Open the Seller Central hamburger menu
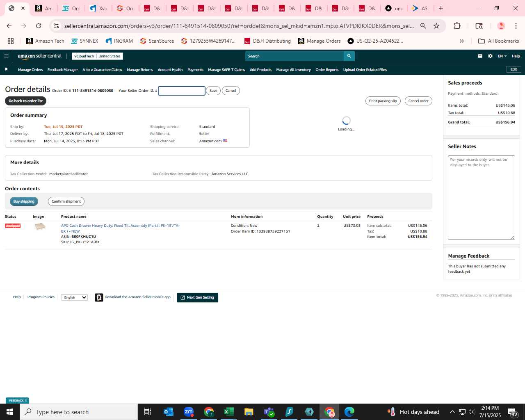The width and height of the screenshot is (525, 420). click(6, 56)
